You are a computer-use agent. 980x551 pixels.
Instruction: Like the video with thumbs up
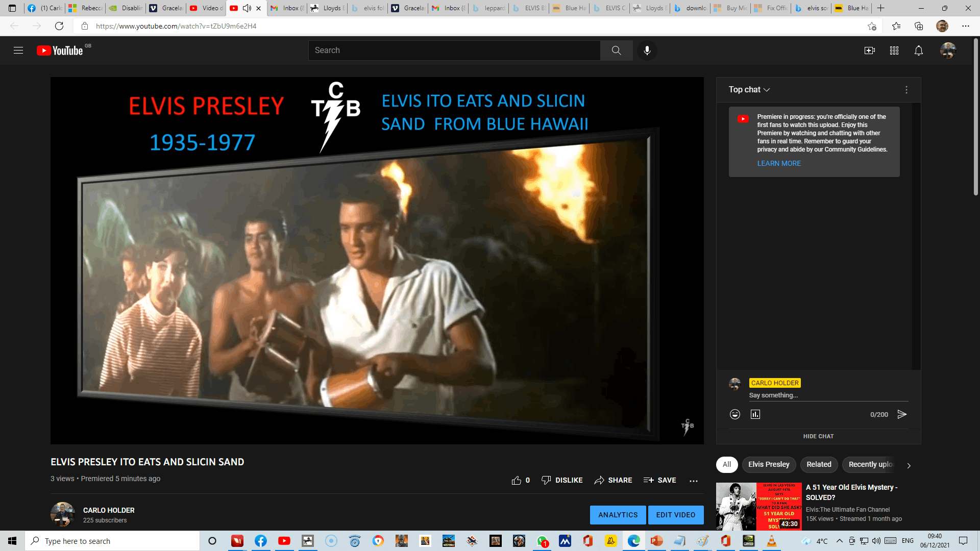coord(517,480)
